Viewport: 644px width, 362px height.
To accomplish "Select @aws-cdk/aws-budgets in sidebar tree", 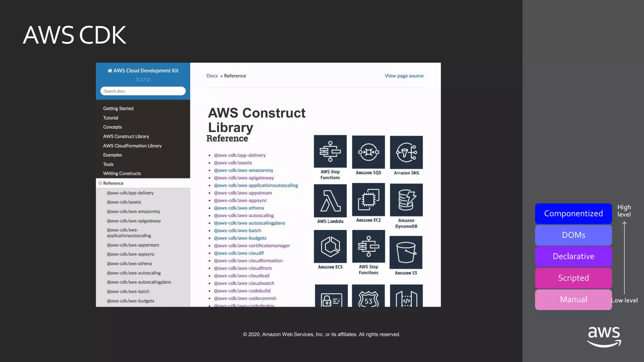I will (x=130, y=301).
